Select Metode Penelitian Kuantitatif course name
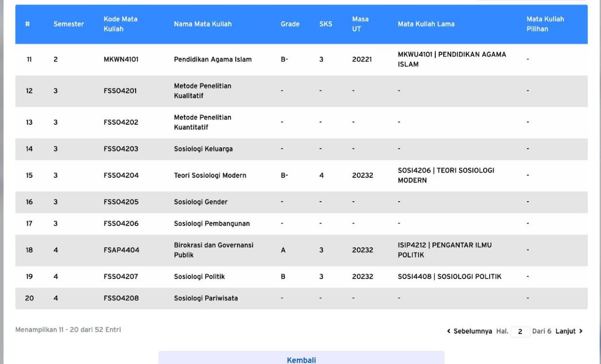Screen dimensions: 601x364 click(203, 122)
